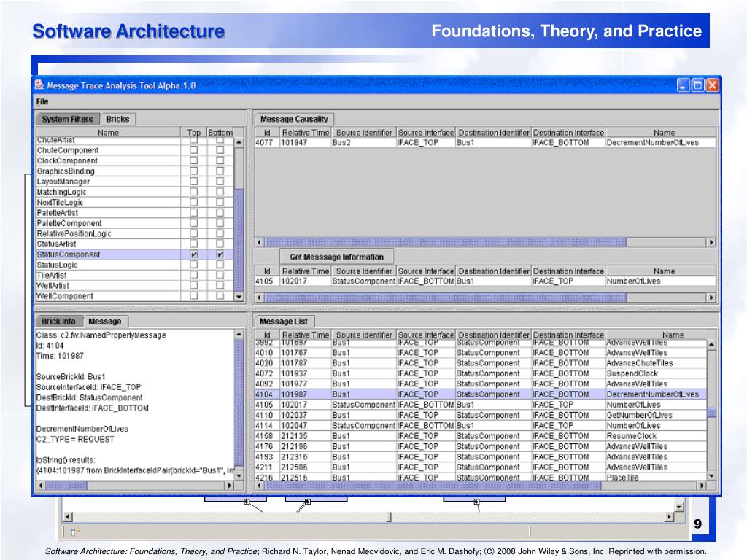Select message 4216 PlaceTile row
This screenshot has height=560, width=747.
point(481,477)
